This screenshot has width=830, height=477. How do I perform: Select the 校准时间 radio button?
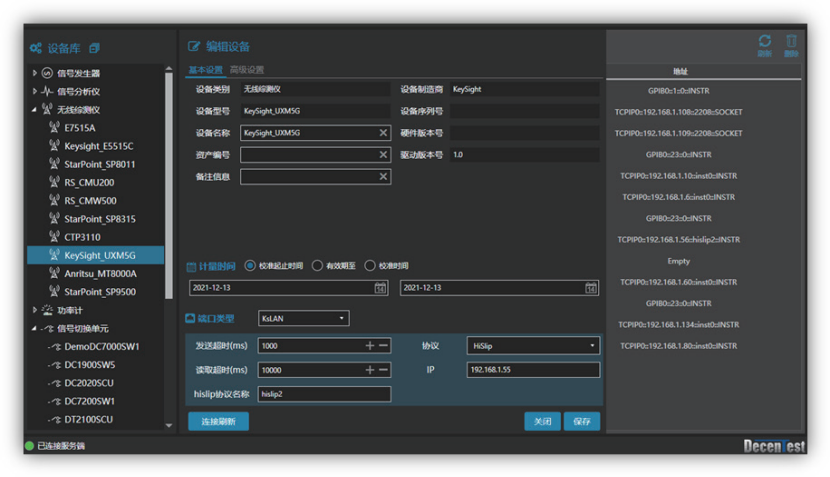coord(369,266)
